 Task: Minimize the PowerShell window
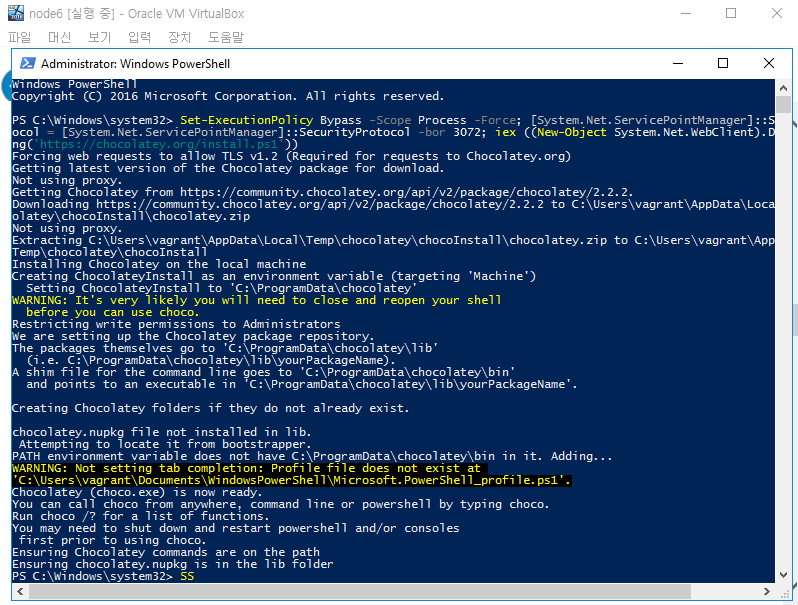pos(678,63)
